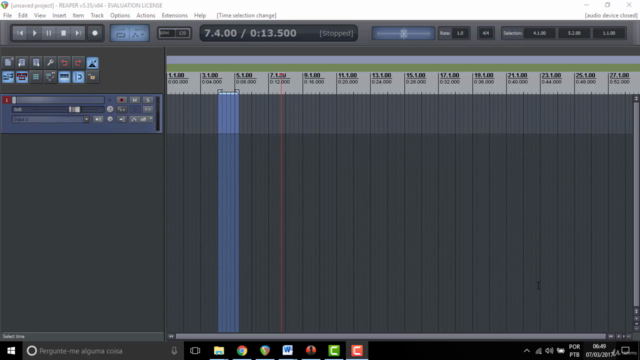This screenshot has width=640, height=360.
Task: Toggle item grouping toolbar icon
Action: click(22, 77)
